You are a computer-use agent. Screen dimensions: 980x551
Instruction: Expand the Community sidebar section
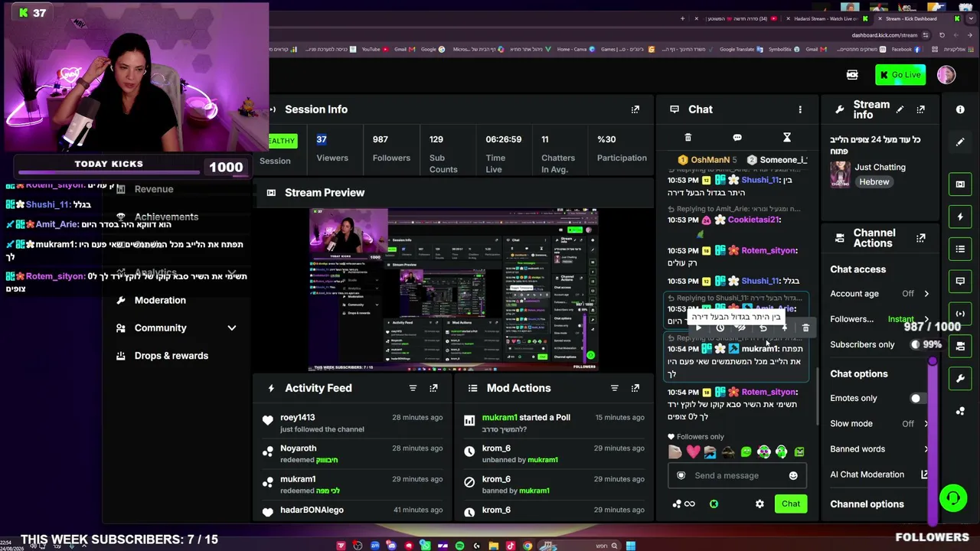coord(231,328)
